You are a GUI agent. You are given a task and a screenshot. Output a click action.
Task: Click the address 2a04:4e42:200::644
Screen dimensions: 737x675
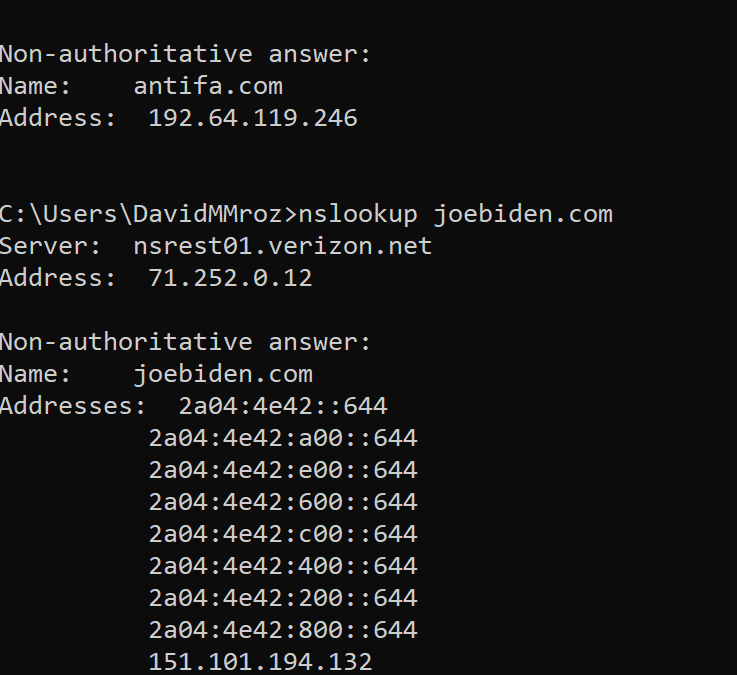click(283, 597)
